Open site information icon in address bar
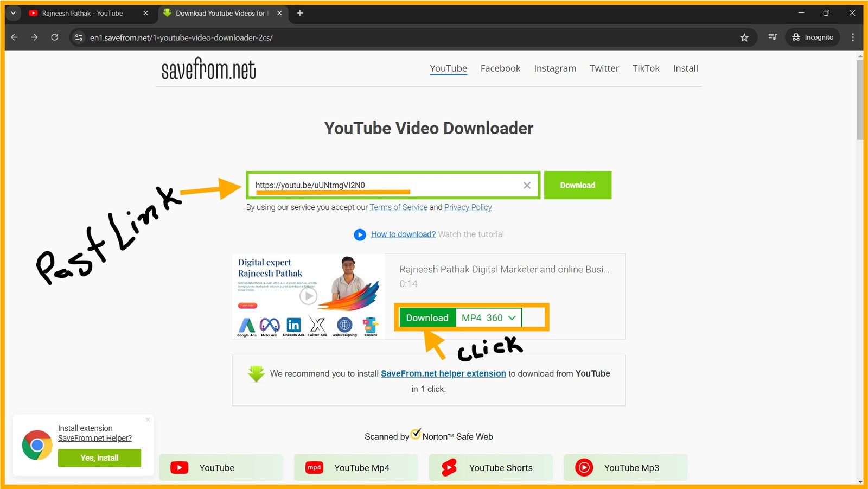Screen dimensions: 868x489 [79, 37]
